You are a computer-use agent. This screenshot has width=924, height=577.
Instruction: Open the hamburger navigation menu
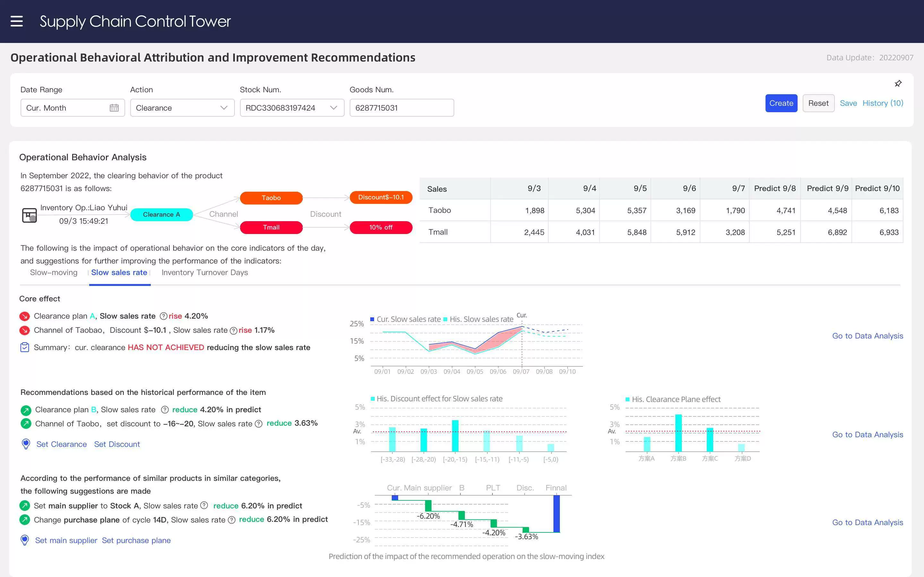click(16, 21)
